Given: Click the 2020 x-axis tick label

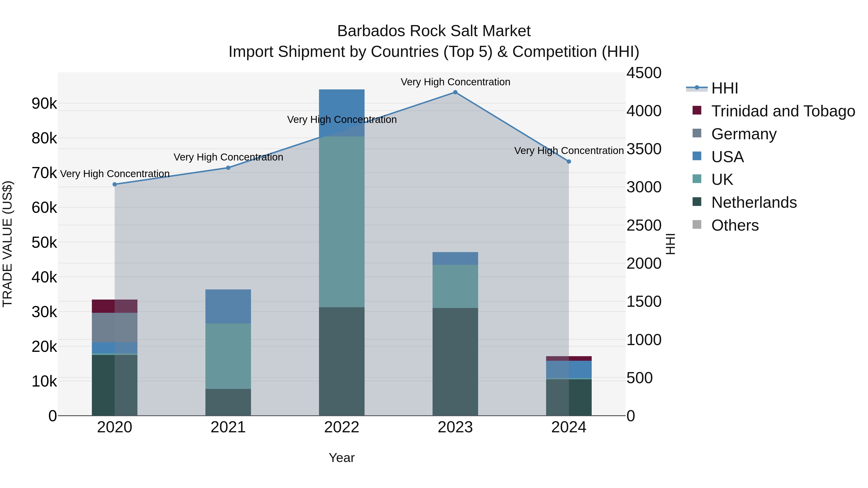Looking at the screenshot, I should (115, 427).
